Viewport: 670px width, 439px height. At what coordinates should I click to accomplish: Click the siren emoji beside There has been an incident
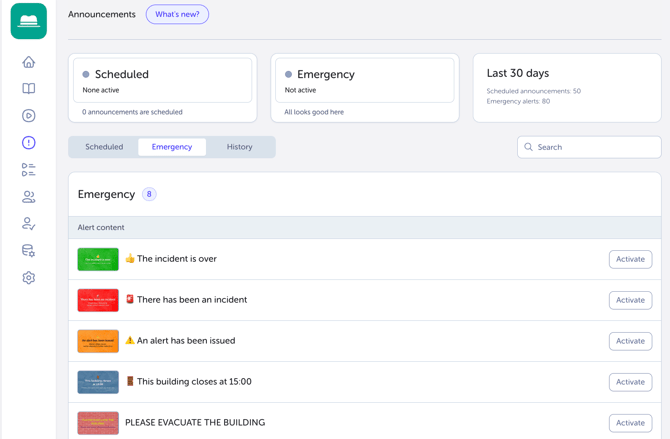coord(130,299)
